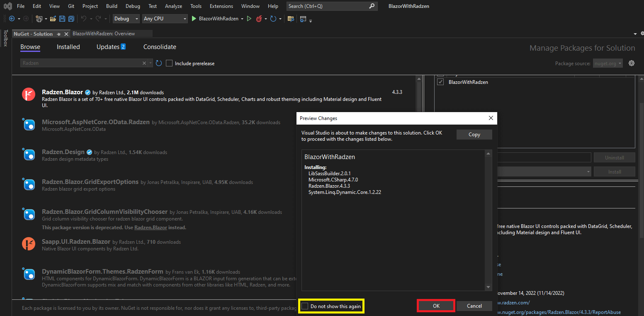Click the Hot Reload flame icon
Image resolution: width=644 pixels, height=316 pixels.
[259, 19]
